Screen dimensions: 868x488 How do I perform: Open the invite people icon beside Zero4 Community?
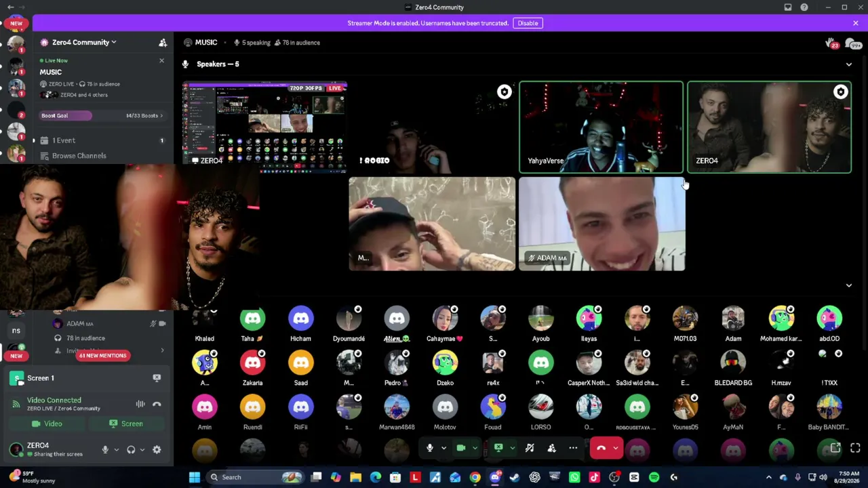click(163, 43)
